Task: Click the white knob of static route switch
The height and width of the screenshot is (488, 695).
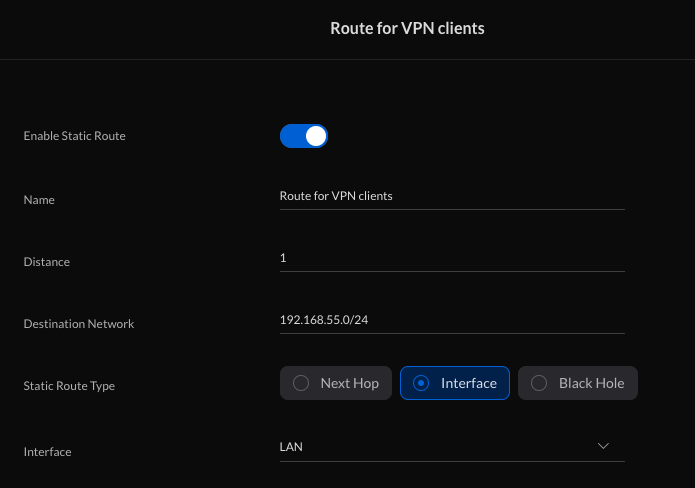Action: [x=316, y=136]
